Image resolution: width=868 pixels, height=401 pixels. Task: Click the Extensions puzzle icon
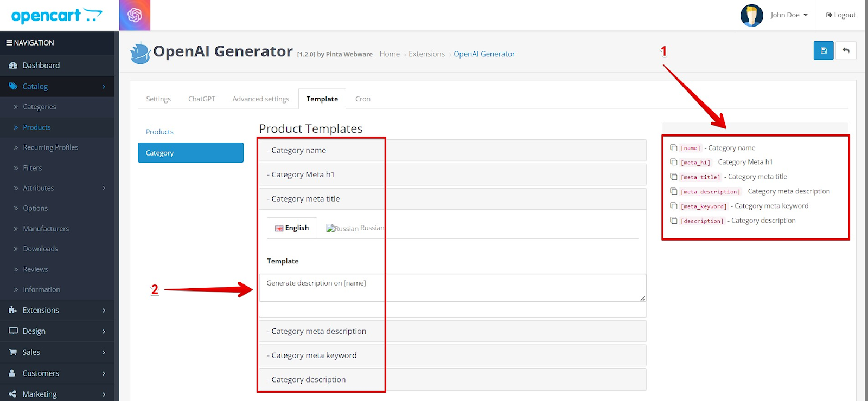13,310
